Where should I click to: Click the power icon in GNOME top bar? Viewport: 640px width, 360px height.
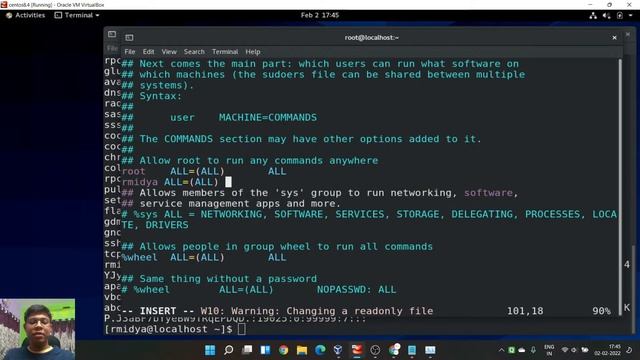[x=620, y=16]
